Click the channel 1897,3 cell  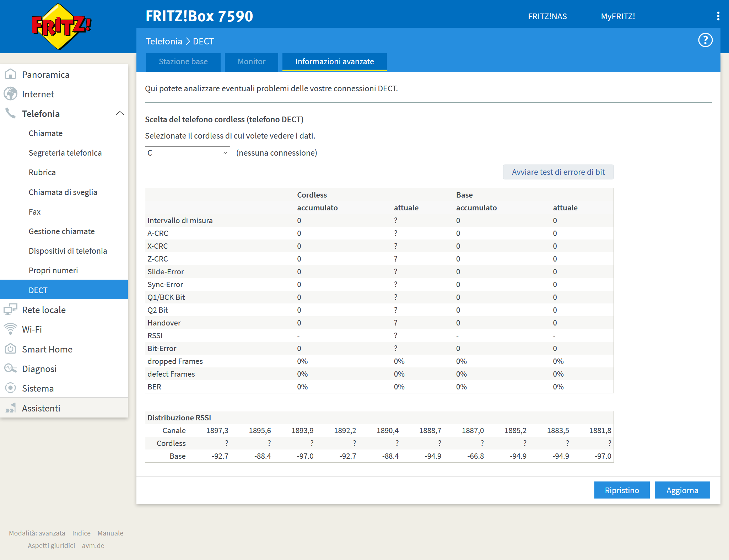coord(217,430)
